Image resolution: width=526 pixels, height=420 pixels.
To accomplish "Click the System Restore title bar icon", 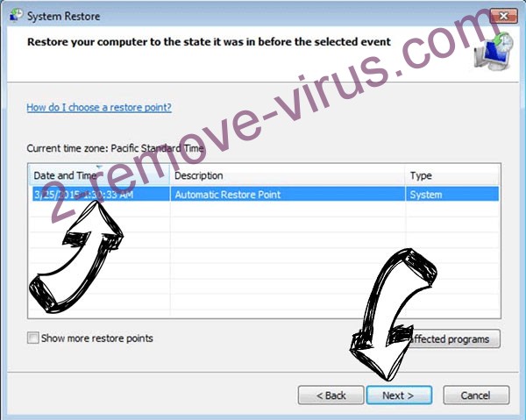I will tap(16, 15).
